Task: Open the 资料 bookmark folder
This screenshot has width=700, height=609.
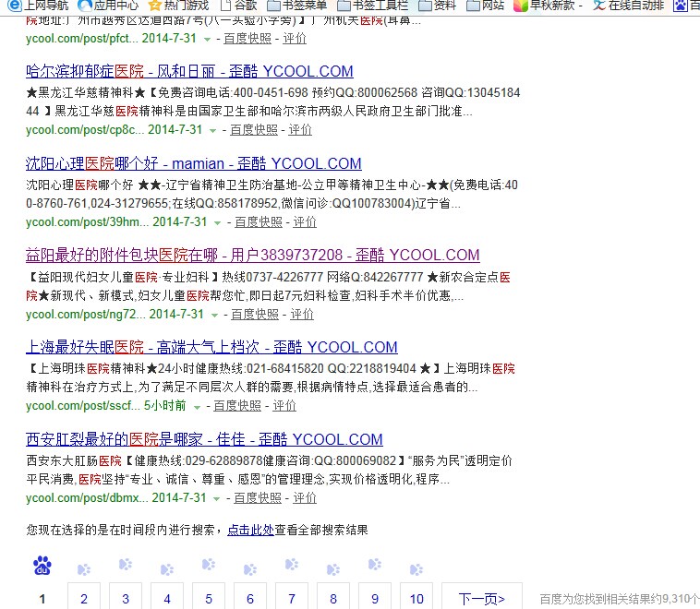Action: 437,6
